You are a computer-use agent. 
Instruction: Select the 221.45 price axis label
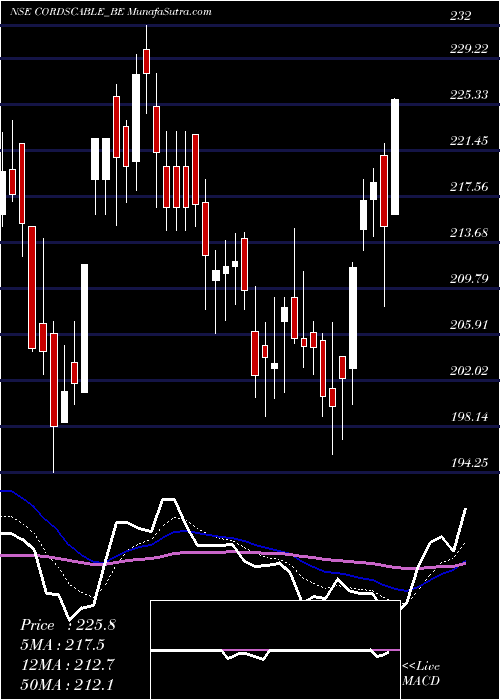469,141
